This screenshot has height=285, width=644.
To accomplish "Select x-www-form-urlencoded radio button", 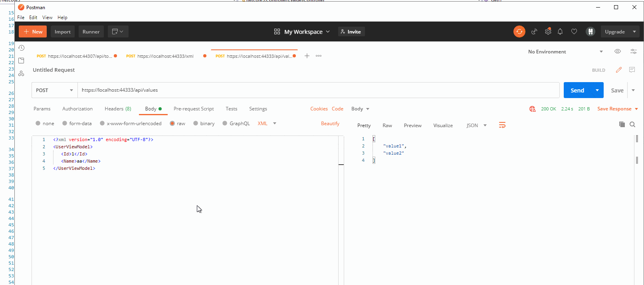I will [102, 123].
